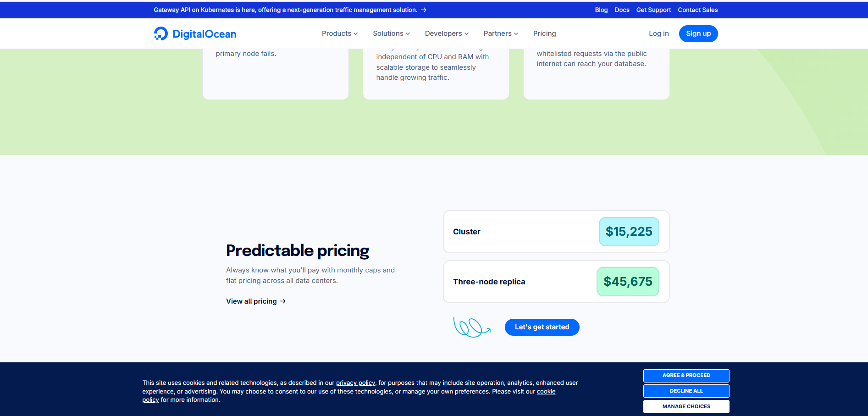This screenshot has height=416, width=868.
Task: Open the Blog link in top bar
Action: tap(601, 10)
